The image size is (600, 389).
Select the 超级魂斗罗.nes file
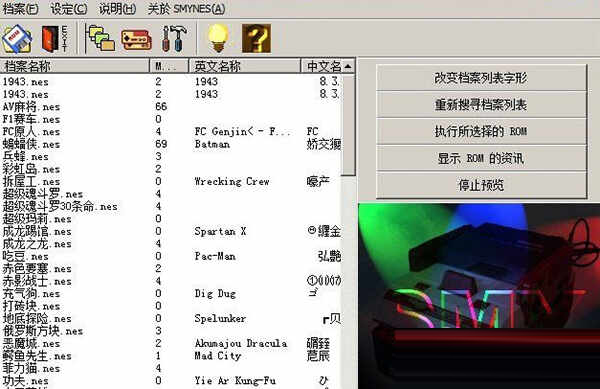[x=43, y=194]
